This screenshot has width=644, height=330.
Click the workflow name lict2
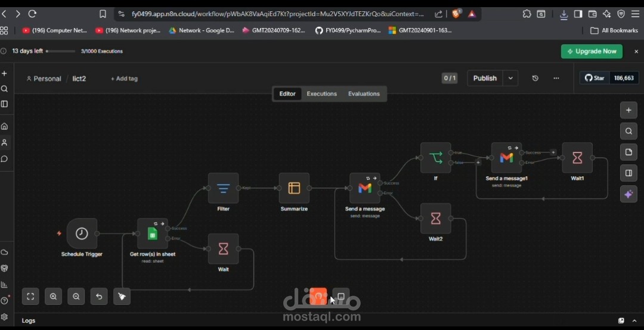[79, 79]
